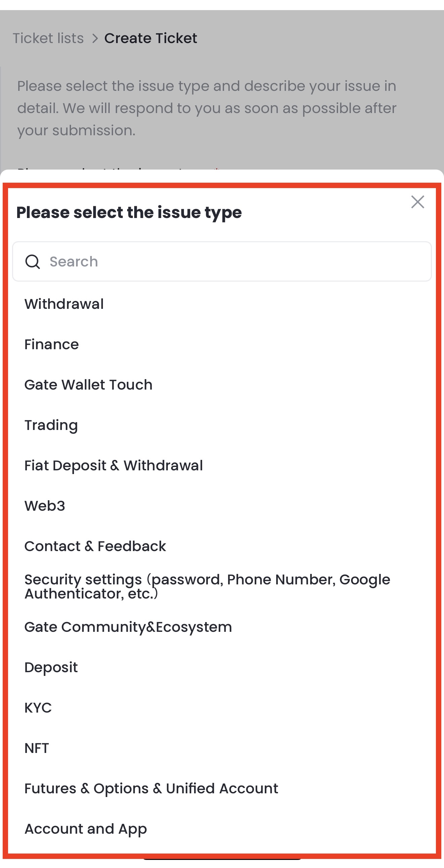Viewport: 444px width, 868px height.
Task: Pick Gate Wallet Touch option
Action: [x=88, y=385]
